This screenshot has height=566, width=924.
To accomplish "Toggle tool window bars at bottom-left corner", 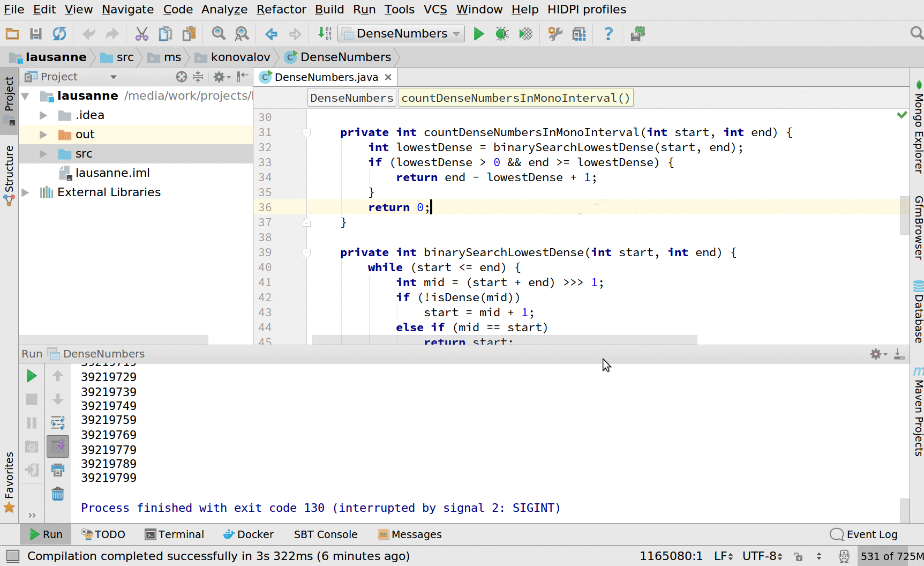I will click(x=13, y=556).
